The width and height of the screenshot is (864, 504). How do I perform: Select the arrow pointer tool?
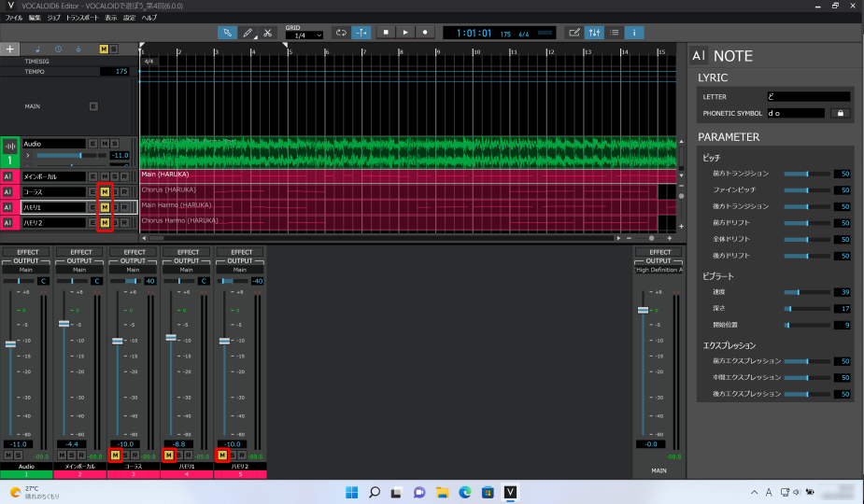[x=227, y=32]
